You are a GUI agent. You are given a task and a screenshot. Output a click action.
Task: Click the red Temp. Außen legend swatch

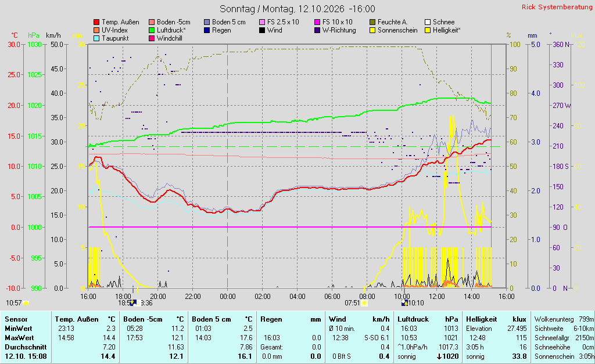coord(96,23)
